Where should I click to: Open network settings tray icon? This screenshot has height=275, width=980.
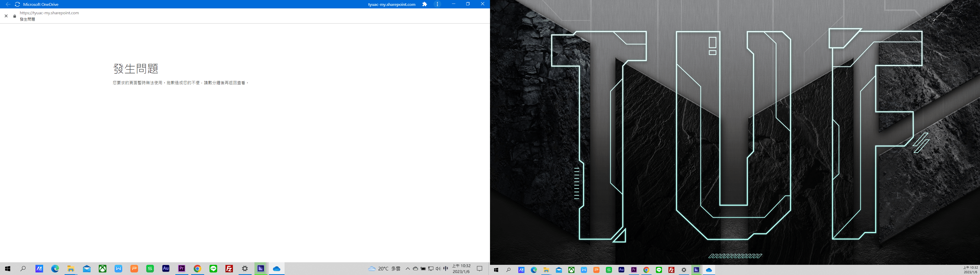pyautogui.click(x=431, y=269)
